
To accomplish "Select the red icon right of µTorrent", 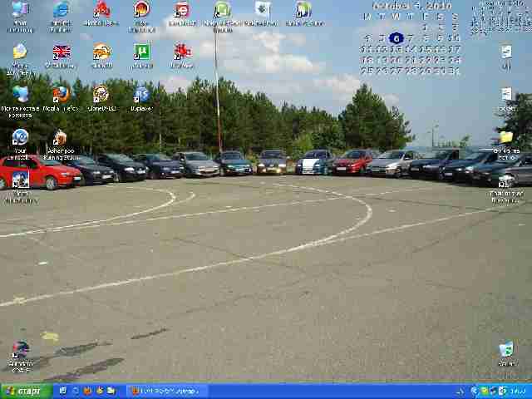I will coord(182,53).
